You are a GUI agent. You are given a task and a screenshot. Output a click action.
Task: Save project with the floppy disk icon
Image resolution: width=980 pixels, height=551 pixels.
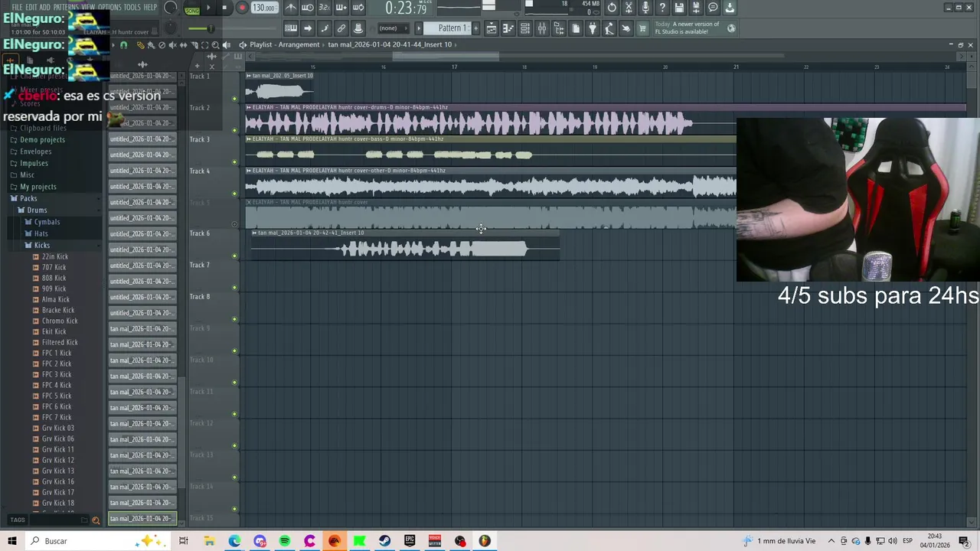click(679, 8)
